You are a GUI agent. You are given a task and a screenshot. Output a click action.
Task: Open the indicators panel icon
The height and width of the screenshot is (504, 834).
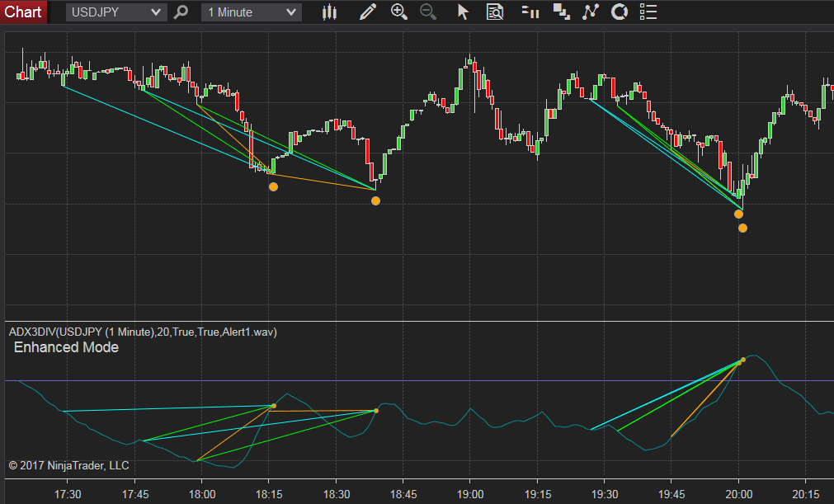click(530, 12)
